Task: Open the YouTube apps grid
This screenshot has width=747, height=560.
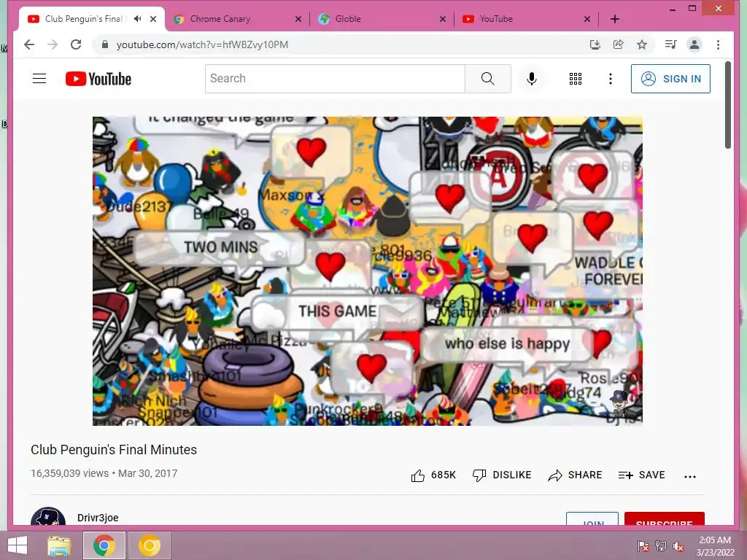Action: [x=575, y=79]
